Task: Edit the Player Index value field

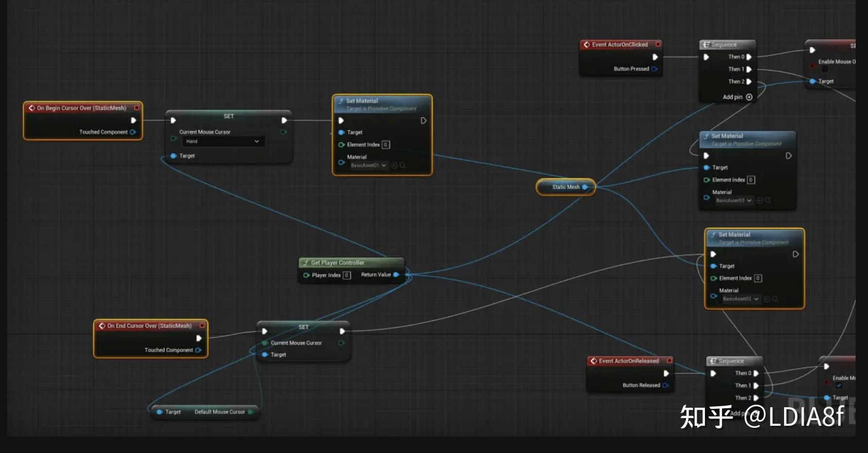Action: (x=347, y=275)
